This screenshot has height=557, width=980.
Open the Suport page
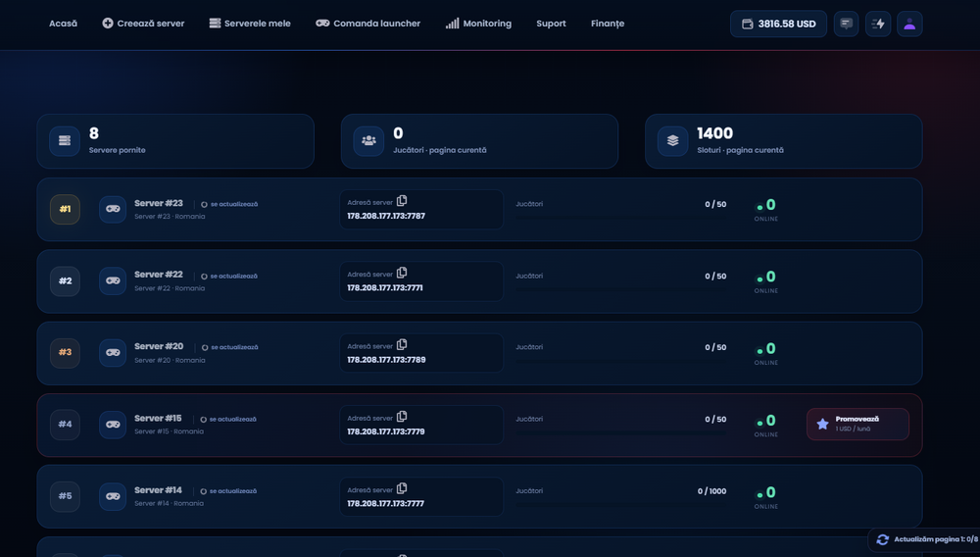(x=551, y=24)
